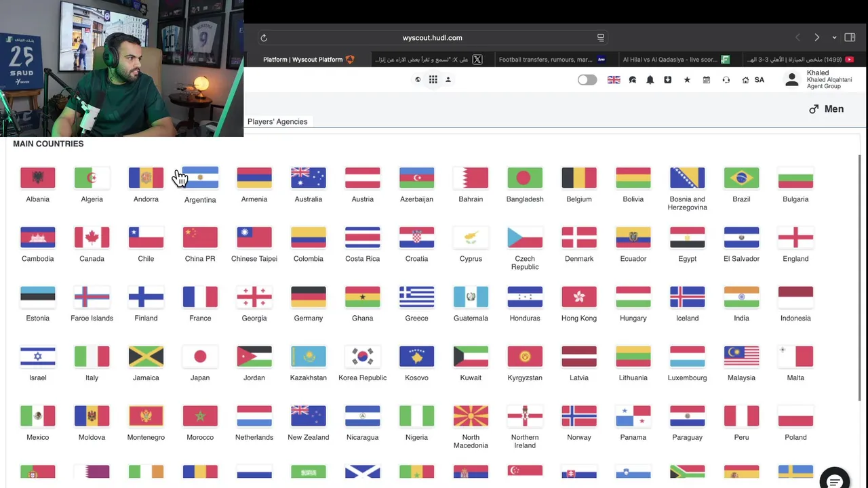Click the home SA button
Screen dimensions: 868x488
(753, 80)
